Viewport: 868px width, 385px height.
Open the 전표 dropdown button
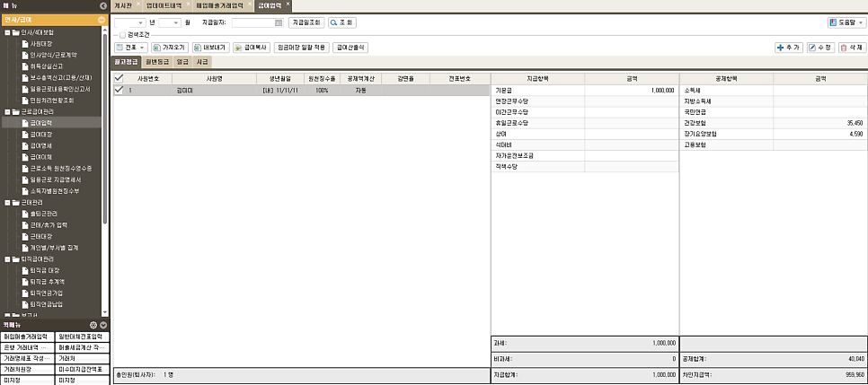coord(131,48)
